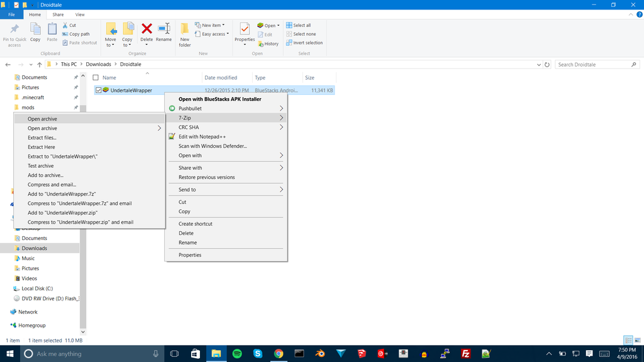Click the Delete icon in ribbon
This screenshot has height=362, width=644.
[146, 31]
